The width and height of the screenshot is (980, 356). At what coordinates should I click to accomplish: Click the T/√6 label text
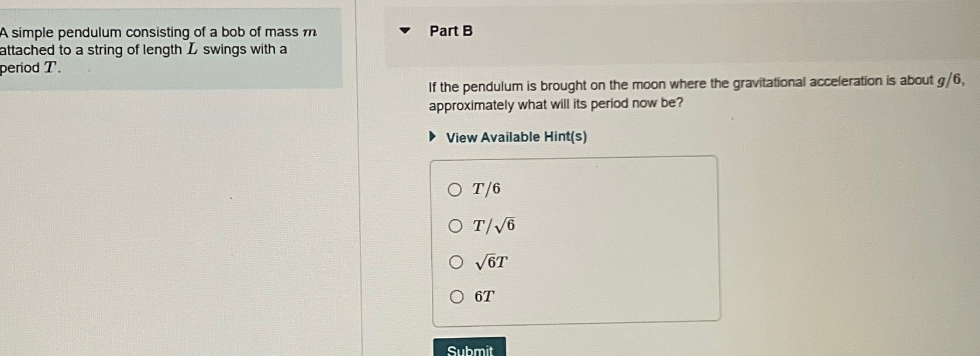click(493, 225)
